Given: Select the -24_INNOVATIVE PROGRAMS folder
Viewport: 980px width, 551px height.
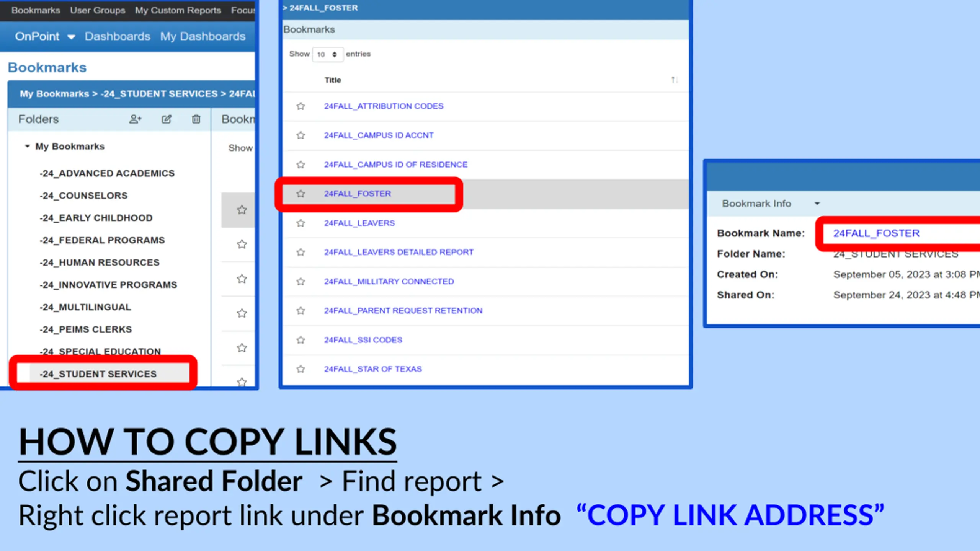Looking at the screenshot, I should coord(108,285).
